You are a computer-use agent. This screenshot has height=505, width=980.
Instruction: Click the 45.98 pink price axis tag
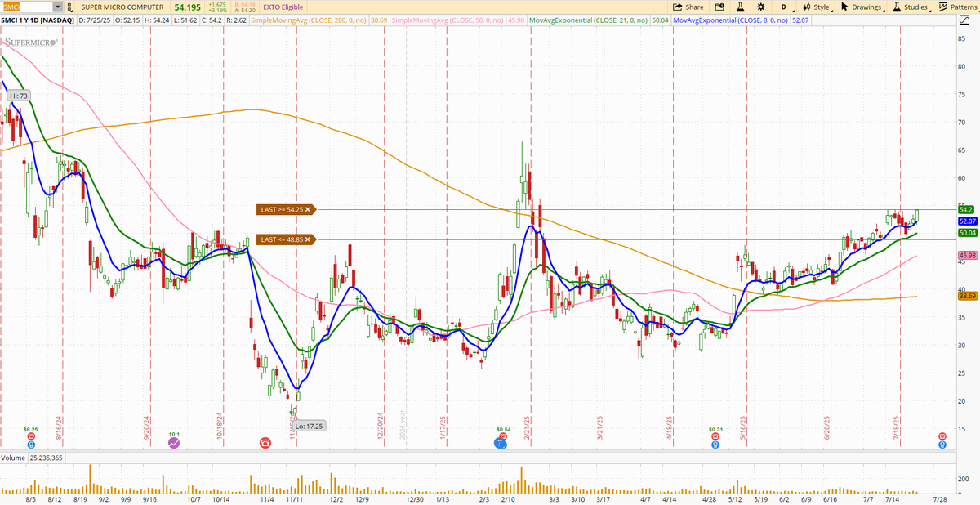click(968, 256)
